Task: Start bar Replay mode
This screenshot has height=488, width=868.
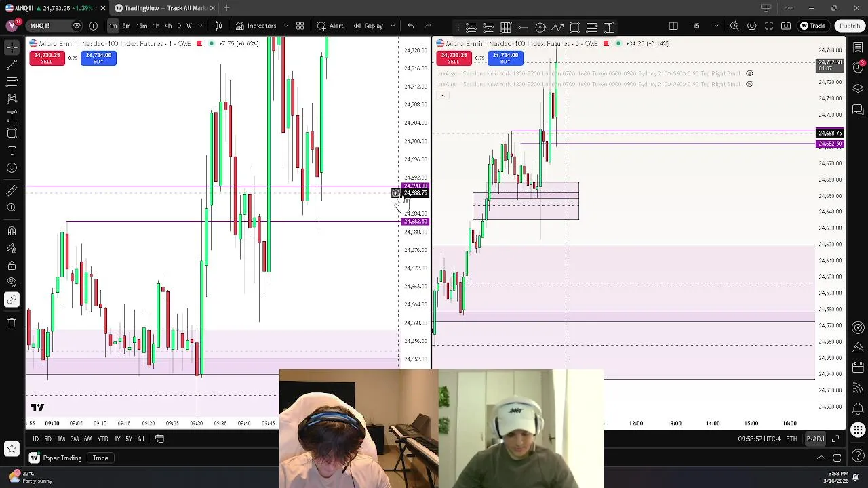Action: [x=368, y=26]
